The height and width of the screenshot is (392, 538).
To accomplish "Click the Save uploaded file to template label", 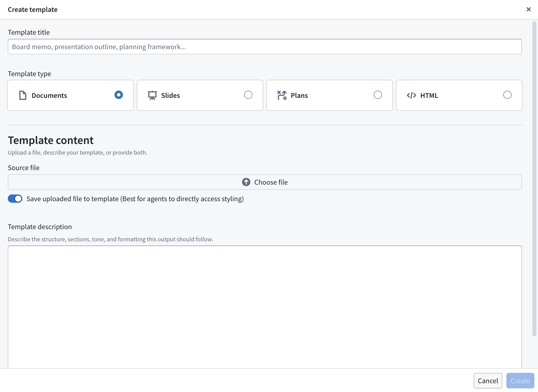I will click(x=135, y=199).
